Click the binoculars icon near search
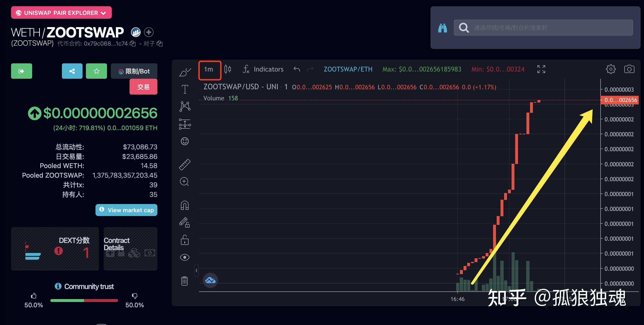Image resolution: width=644 pixels, height=325 pixels. point(442,28)
